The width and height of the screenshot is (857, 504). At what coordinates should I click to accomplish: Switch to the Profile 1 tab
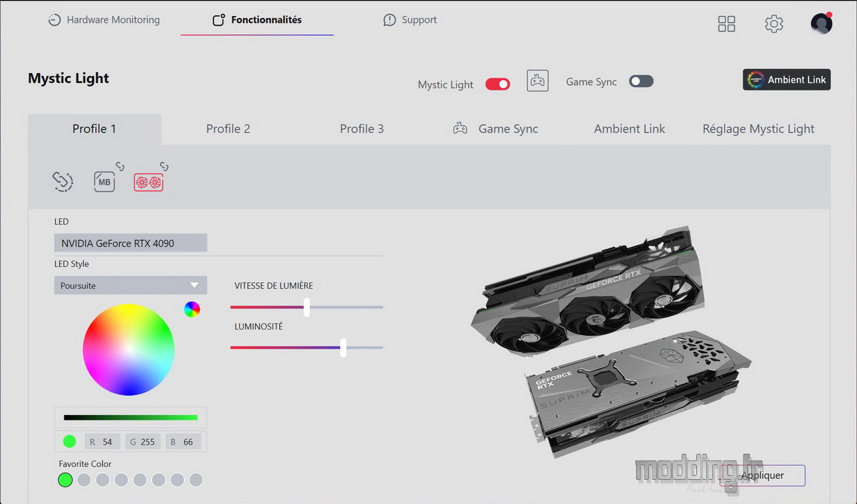pos(94,129)
